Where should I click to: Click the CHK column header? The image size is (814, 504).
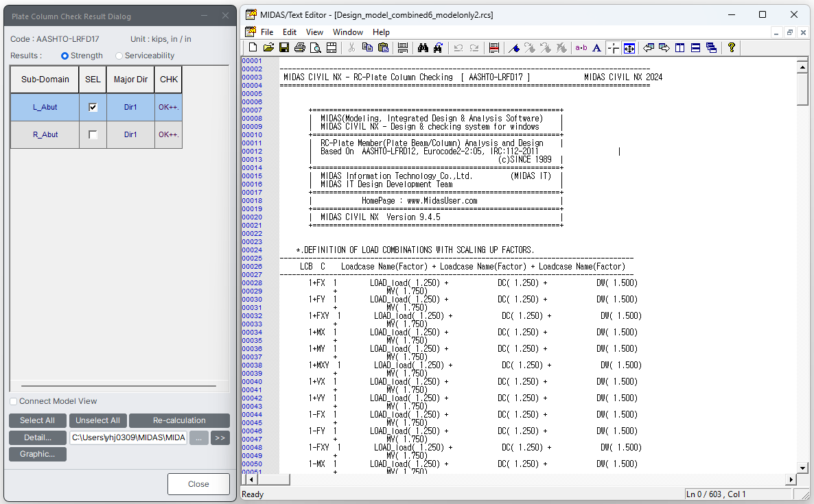(169, 80)
